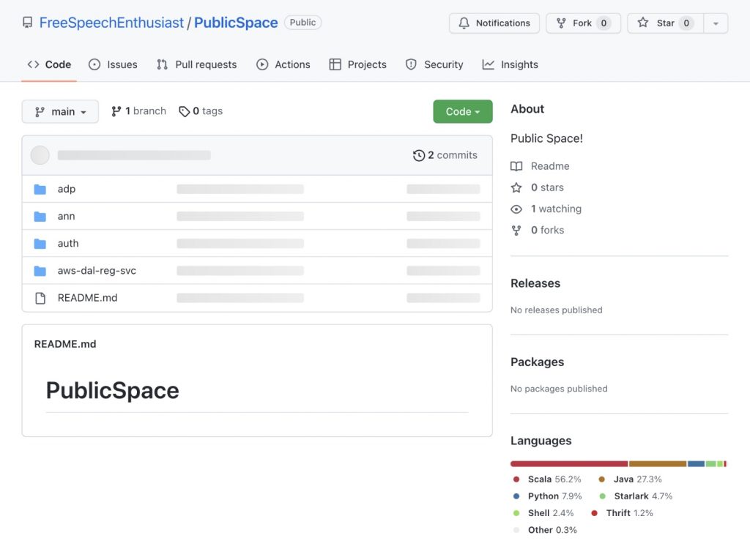This screenshot has height=560, width=750.
Task: Switch to the Issues tab
Action: tap(113, 64)
